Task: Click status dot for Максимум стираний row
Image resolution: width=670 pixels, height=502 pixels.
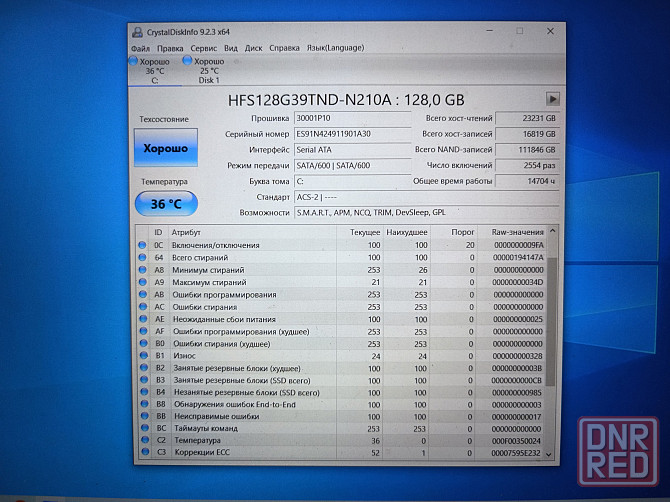Action: 143,282
